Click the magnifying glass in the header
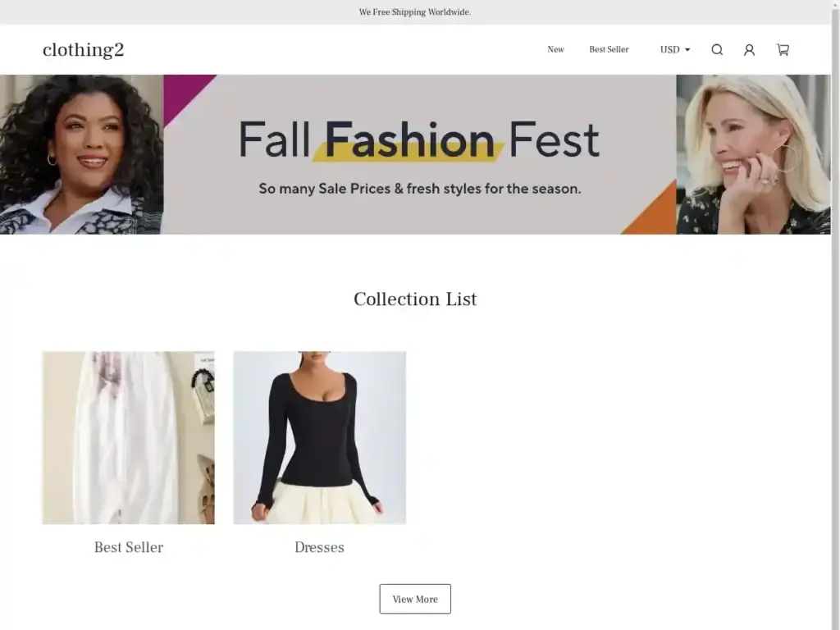This screenshot has width=840, height=630. click(x=717, y=49)
